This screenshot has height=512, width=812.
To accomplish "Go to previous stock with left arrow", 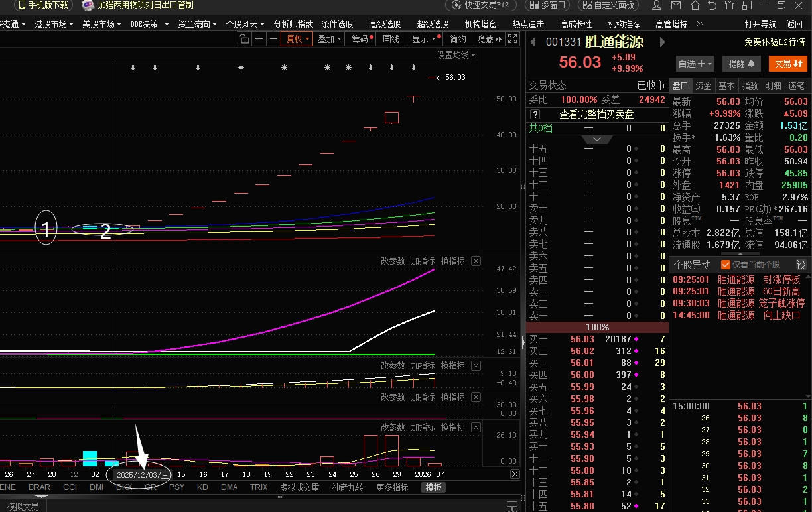I will [x=533, y=42].
